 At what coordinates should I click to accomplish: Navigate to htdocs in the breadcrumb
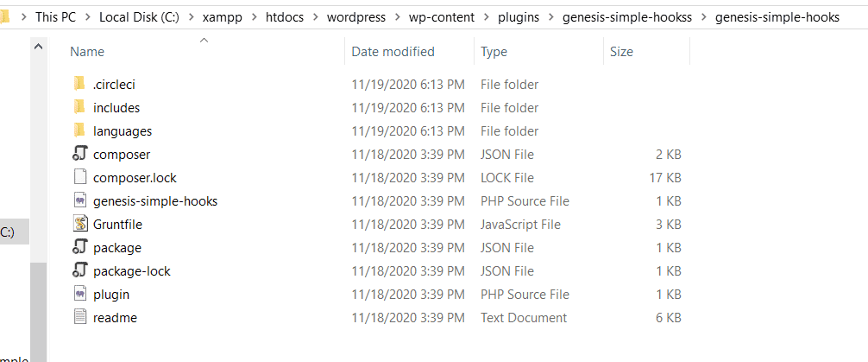click(x=285, y=17)
